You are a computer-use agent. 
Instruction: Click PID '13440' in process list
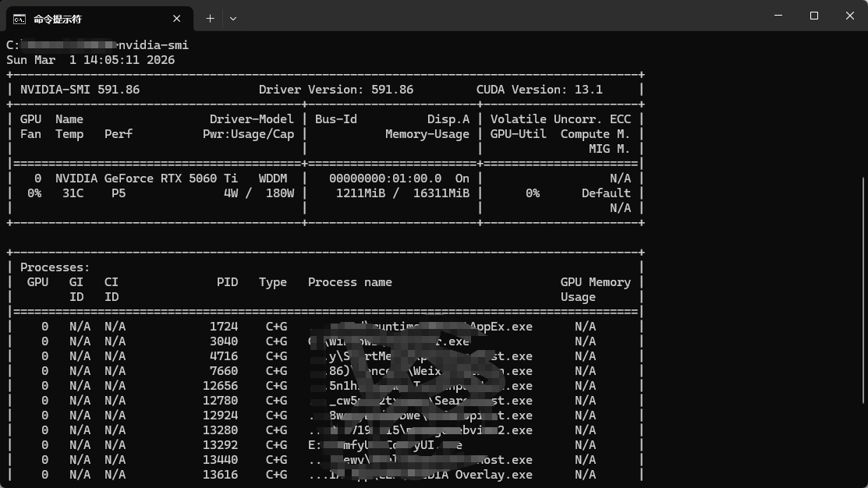click(x=221, y=460)
